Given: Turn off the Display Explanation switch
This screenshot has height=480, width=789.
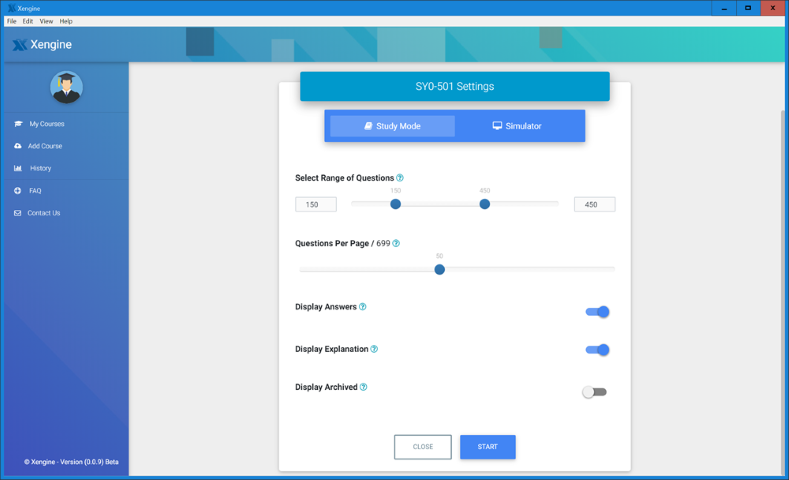Looking at the screenshot, I should tap(597, 350).
